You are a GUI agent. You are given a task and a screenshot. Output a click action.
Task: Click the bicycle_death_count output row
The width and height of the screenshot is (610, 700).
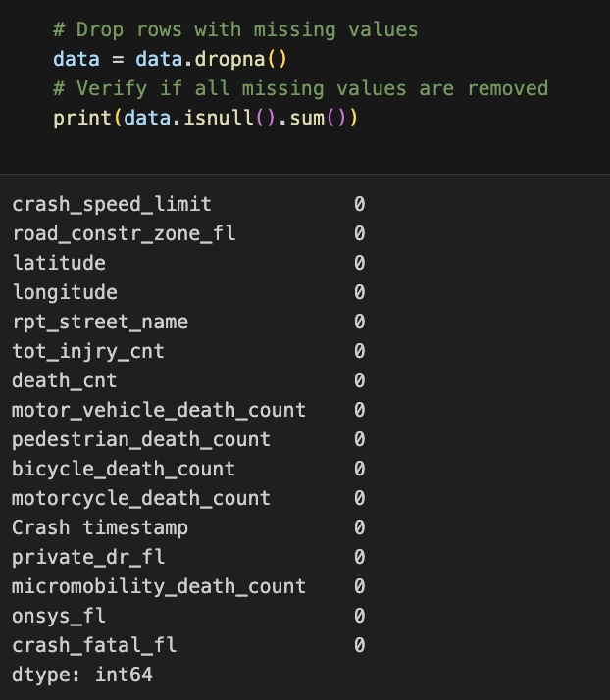pos(189,470)
